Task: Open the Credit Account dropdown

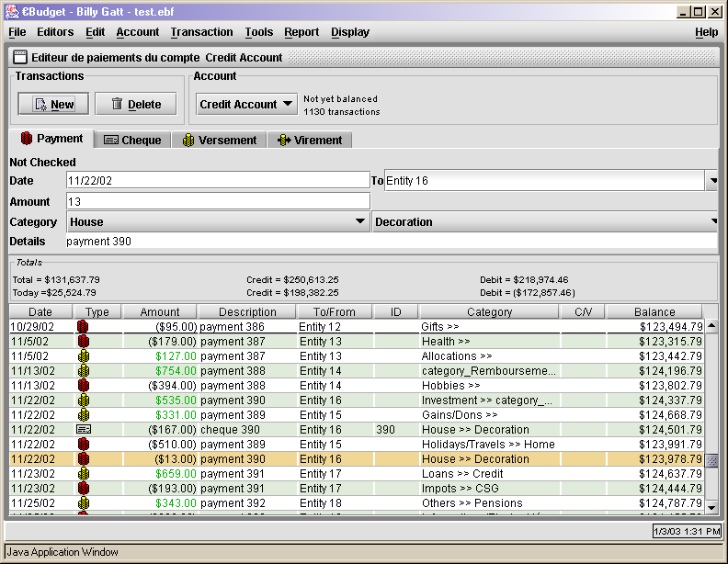Action: coord(246,105)
